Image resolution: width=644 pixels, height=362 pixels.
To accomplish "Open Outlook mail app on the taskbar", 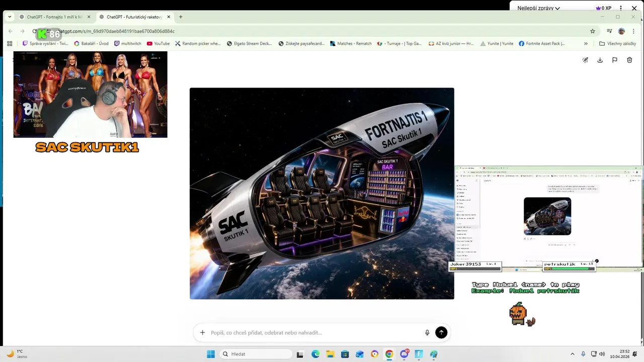I will coord(359,354).
